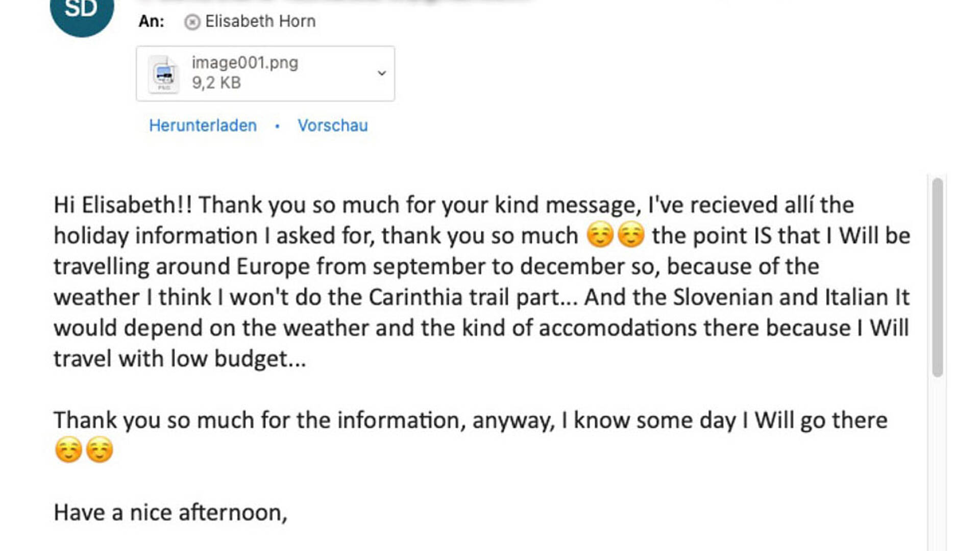Open Vorschau preview of the attachment
Image resolution: width=980 pixels, height=551 pixels.
click(333, 126)
